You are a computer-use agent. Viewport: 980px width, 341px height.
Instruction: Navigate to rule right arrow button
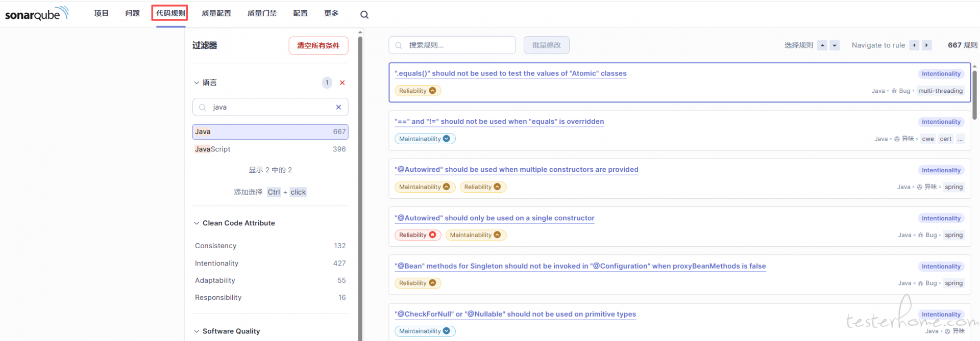[926, 45]
